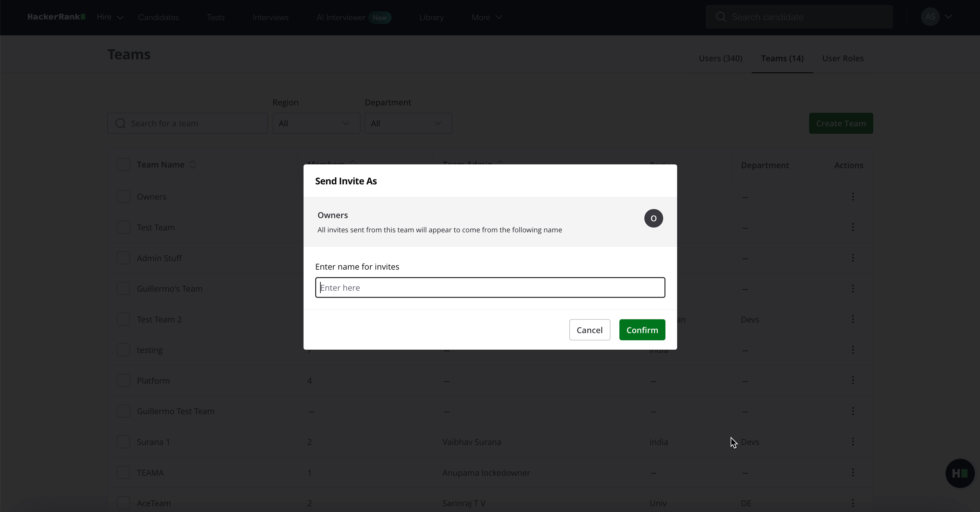Screen dimensions: 980x512
Task: Switch to the Users (340) tab
Action: 720,58
